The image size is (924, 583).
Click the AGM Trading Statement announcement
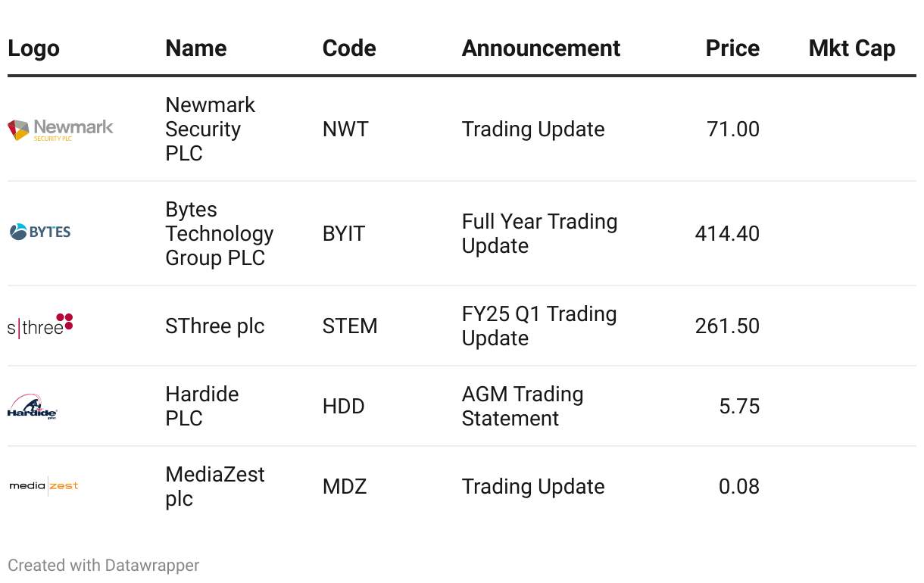[x=523, y=407]
